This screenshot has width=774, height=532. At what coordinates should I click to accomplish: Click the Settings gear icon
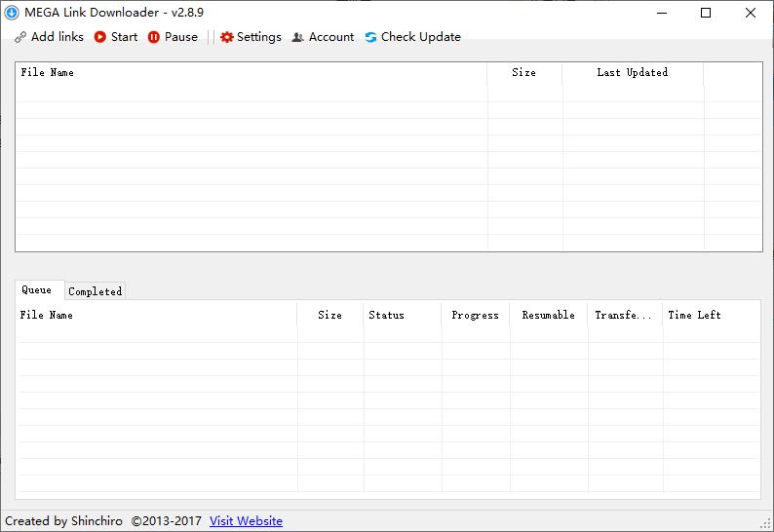point(226,37)
